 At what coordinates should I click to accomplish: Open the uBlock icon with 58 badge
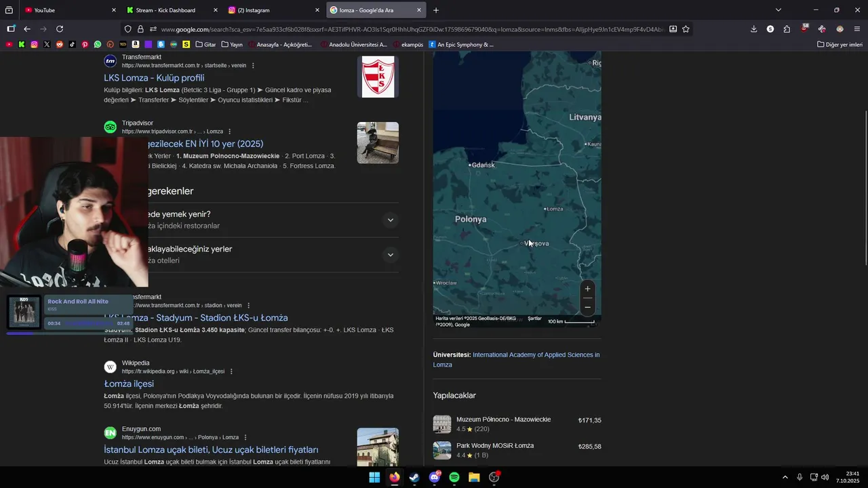point(804,28)
